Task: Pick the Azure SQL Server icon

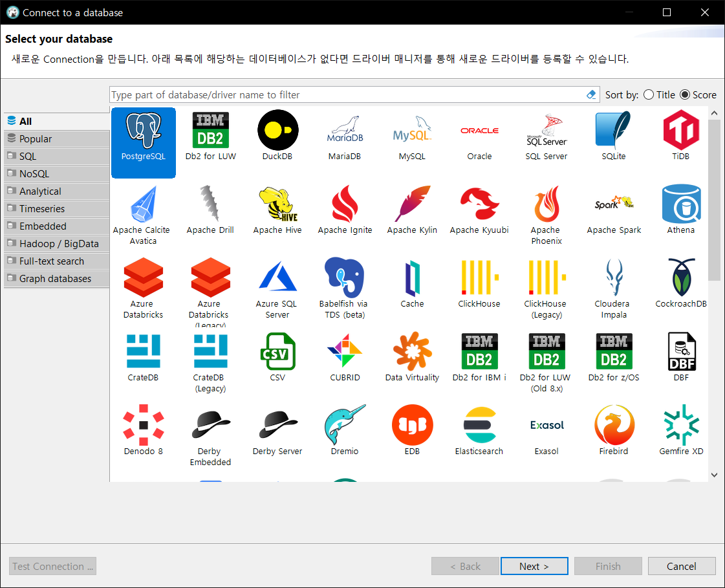Action: click(x=277, y=278)
